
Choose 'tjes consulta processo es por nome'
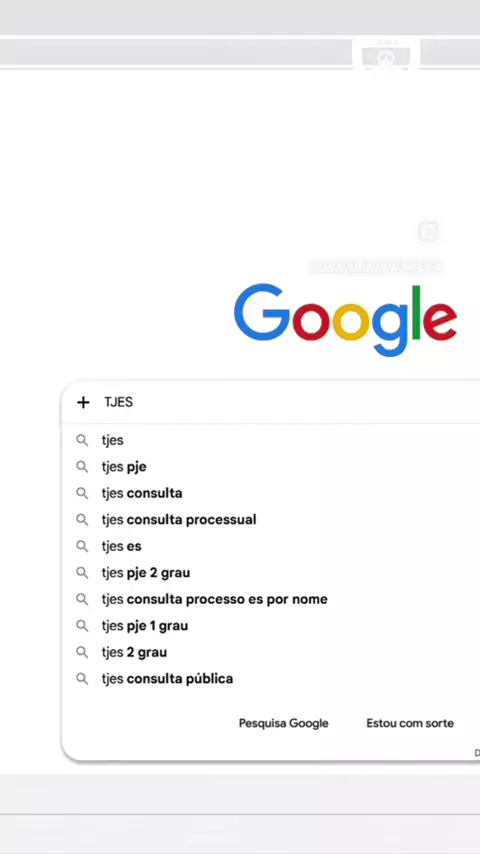[215, 599]
